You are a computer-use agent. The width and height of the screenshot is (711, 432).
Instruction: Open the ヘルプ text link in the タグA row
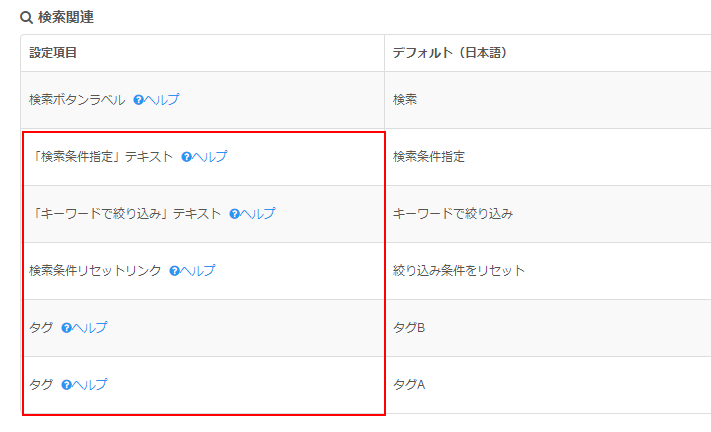pyautogui.click(x=90, y=385)
